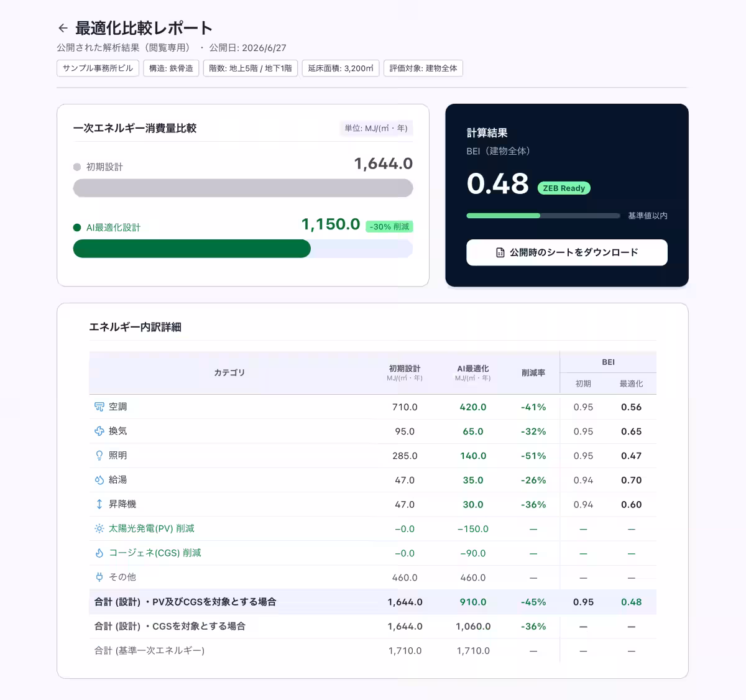
Task: Click the -30% 削減 badge
Action: coord(389,227)
